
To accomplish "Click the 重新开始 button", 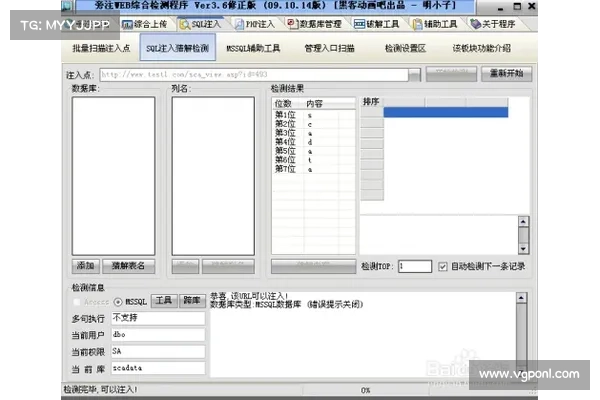I will (506, 73).
